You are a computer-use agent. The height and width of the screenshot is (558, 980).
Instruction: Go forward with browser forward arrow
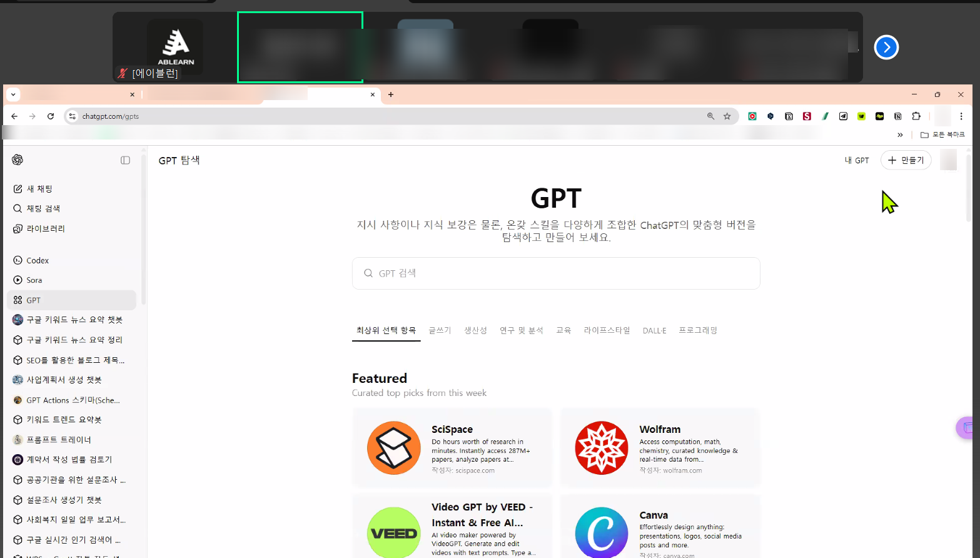(x=33, y=116)
